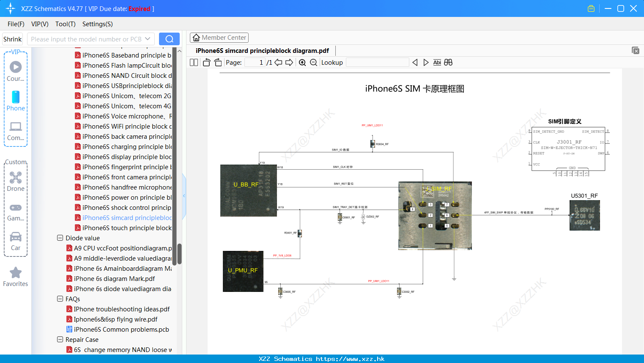Select the highlighted iPhone6S simcard principleblock item
Image resolution: width=644 pixels, height=363 pixels.
[123, 217]
